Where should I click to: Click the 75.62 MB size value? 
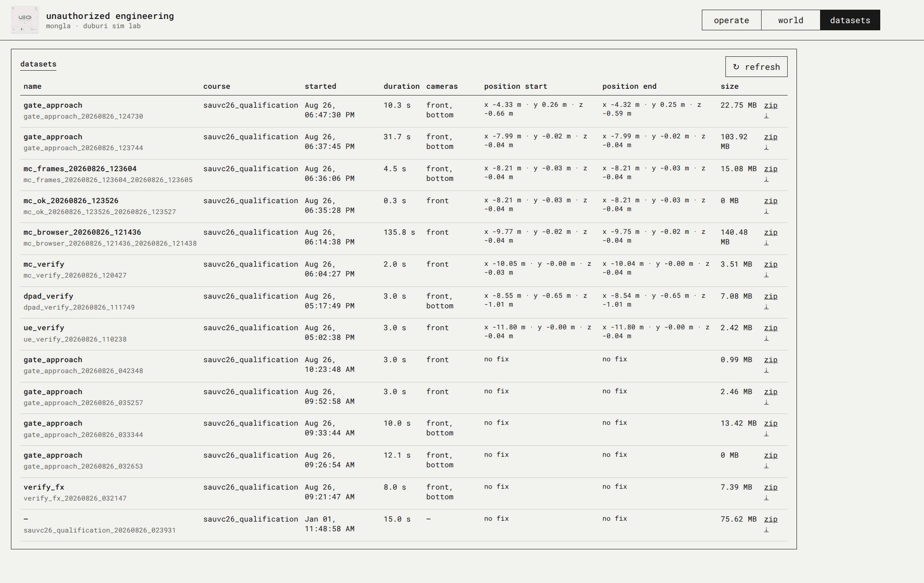738,519
